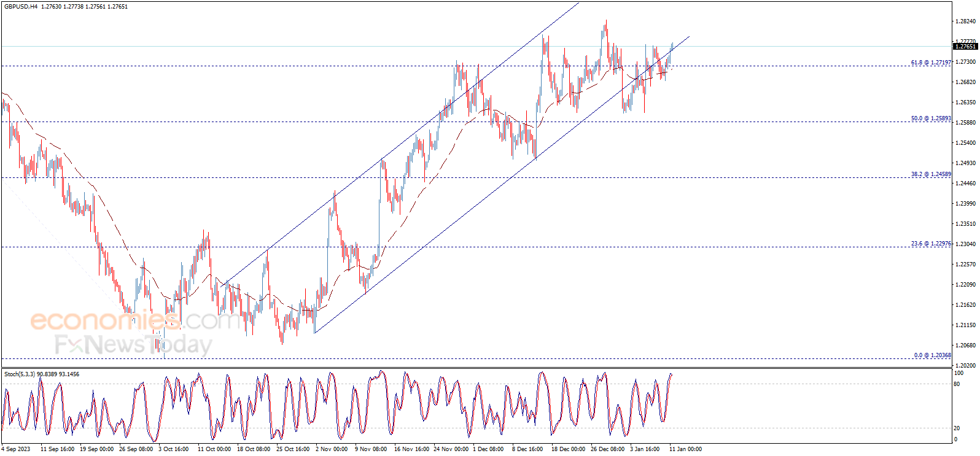The width and height of the screenshot is (980, 456).
Task: Select the stochastic 20 level label
Action: click(x=957, y=428)
